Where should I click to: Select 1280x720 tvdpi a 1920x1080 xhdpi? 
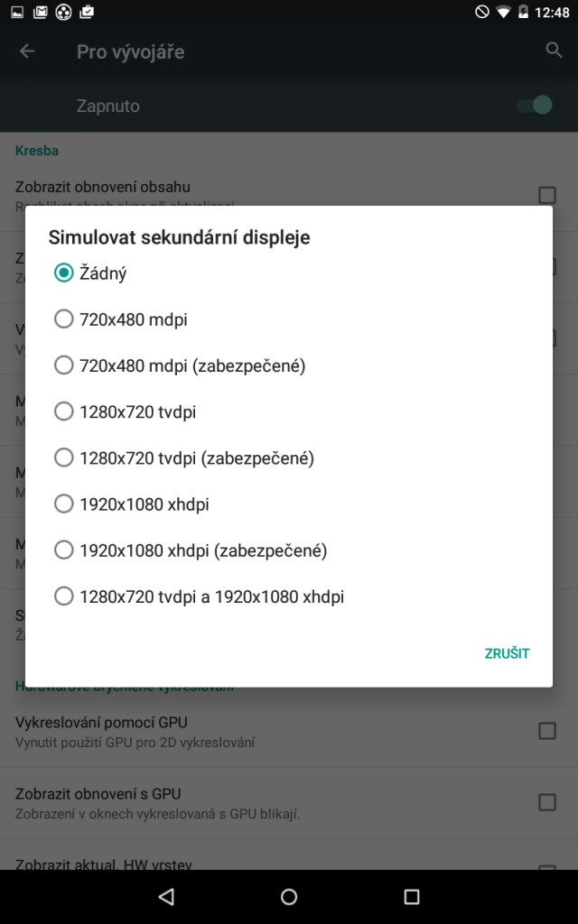(x=288, y=596)
